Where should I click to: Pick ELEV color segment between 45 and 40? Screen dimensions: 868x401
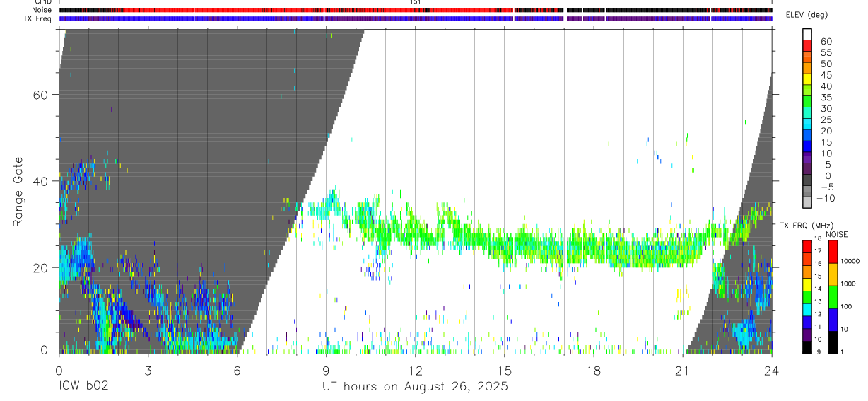(807, 79)
